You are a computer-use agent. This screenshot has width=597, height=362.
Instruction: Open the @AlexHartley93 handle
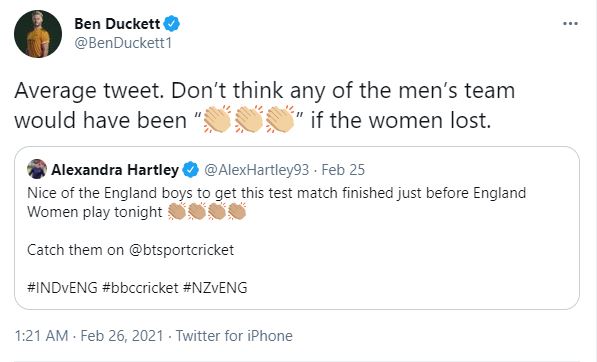click(257, 170)
